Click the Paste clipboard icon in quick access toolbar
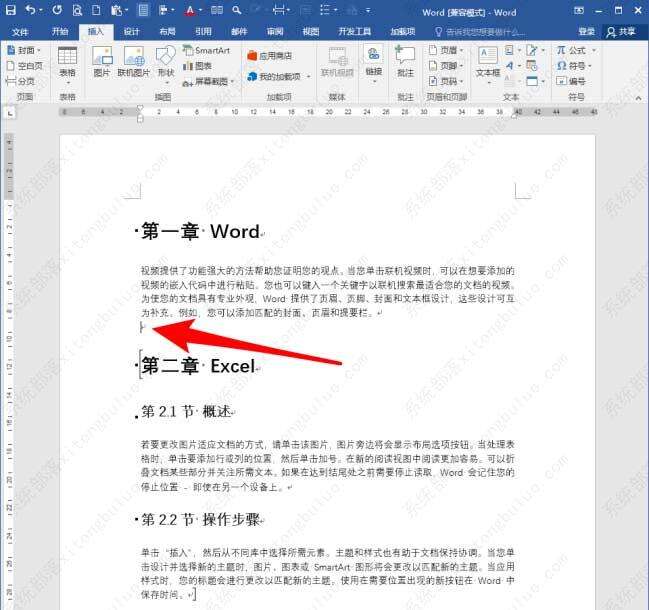The height and width of the screenshot is (610, 649). tap(116, 10)
